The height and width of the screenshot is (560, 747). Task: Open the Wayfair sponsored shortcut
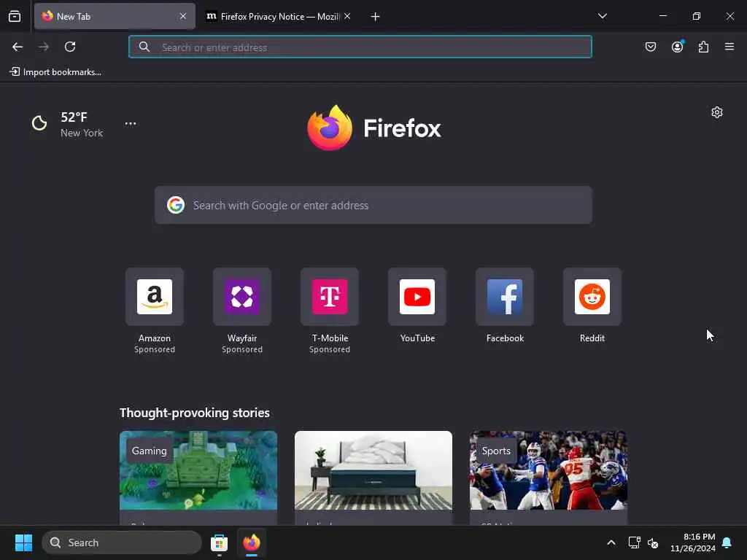point(242,311)
